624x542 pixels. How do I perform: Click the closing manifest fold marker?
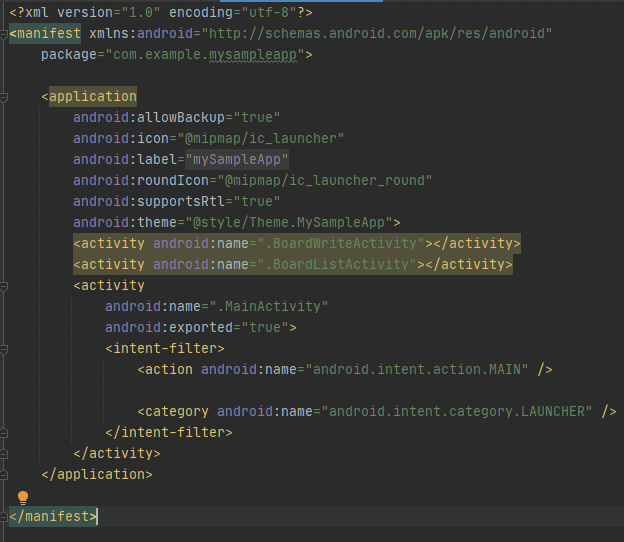coord(4,517)
